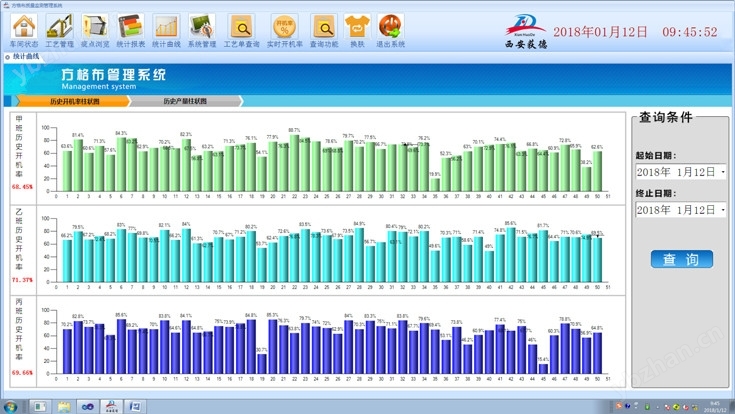
Task: Click the 退出系统 exit system icon
Action: 391,27
